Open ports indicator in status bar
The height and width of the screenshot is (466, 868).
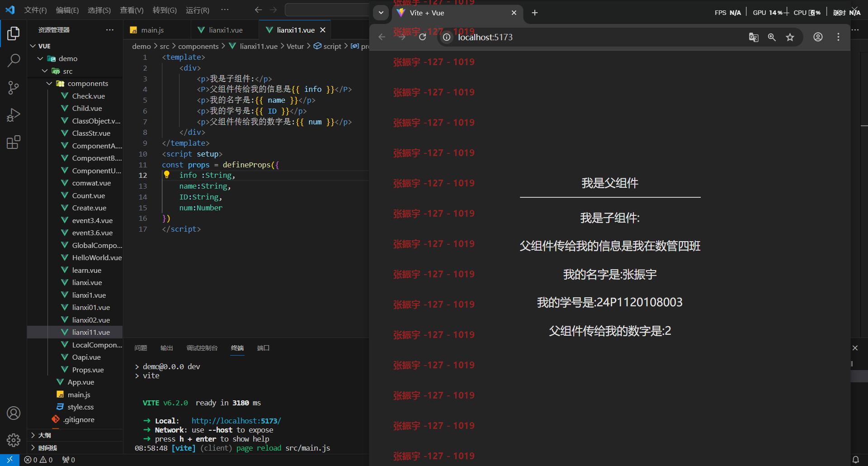click(69, 460)
